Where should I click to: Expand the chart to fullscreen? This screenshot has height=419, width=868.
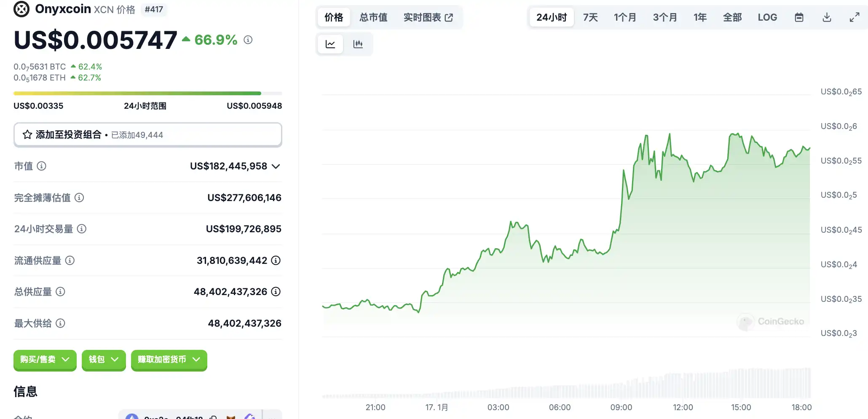point(854,17)
